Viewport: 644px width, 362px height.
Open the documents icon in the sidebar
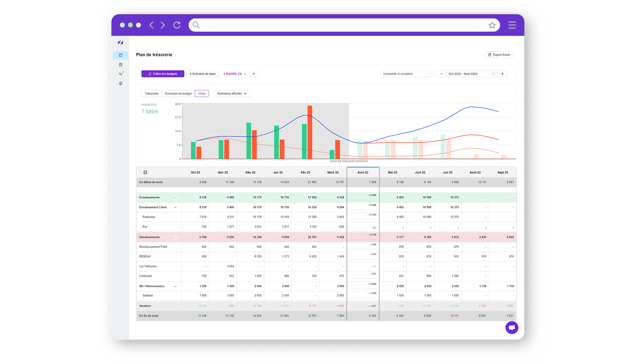pos(121,65)
